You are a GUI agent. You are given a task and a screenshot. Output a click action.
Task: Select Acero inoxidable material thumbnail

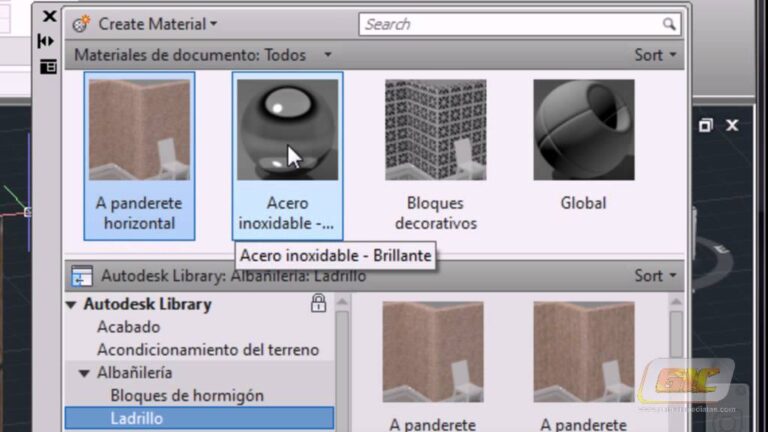point(288,130)
